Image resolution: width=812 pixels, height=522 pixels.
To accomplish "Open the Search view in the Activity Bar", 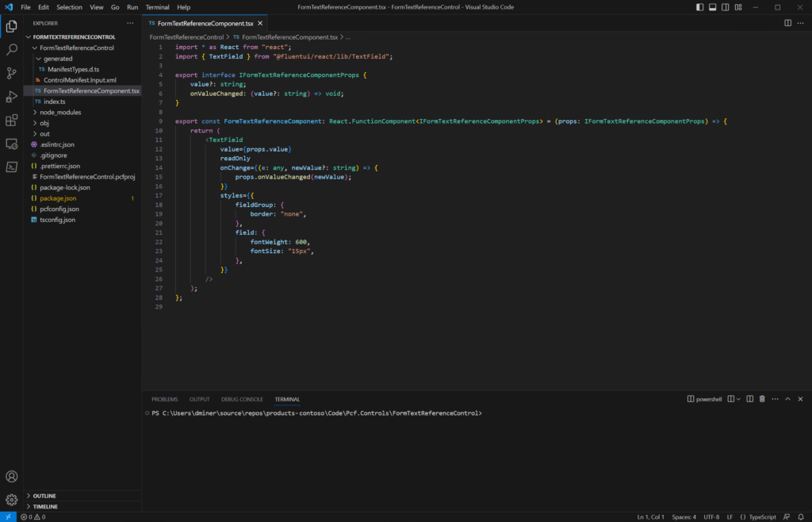I will (11, 48).
